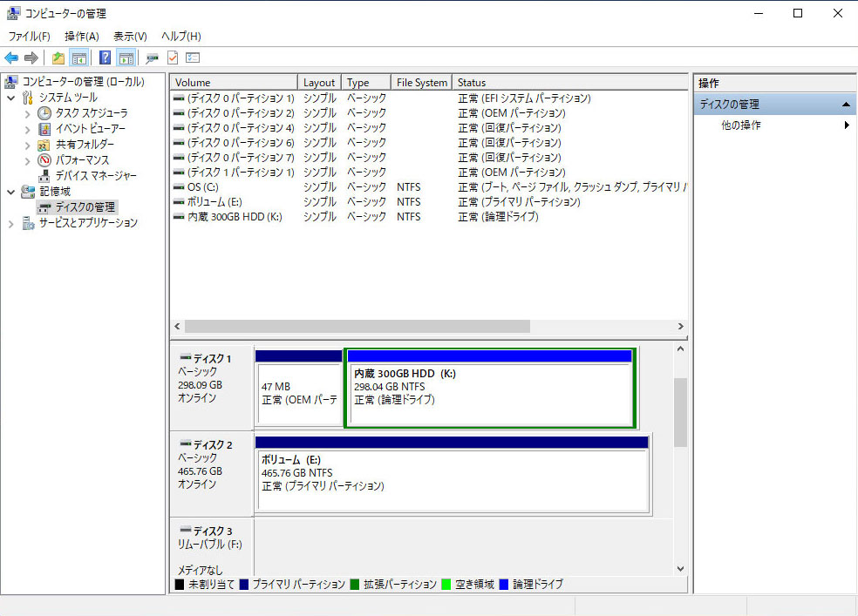Click the disk rescan toolbar icon
The image size is (858, 616).
(x=152, y=58)
